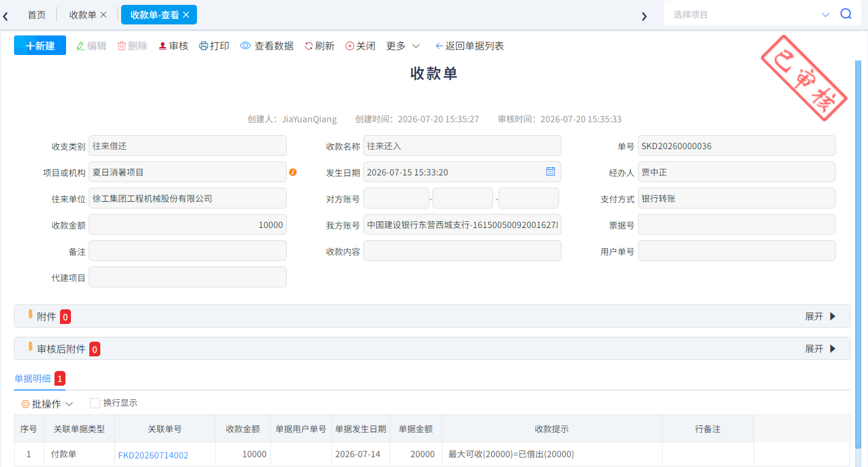Select the 收款单-查看 tab
Screen dimensions: 868x467
click(x=155, y=15)
